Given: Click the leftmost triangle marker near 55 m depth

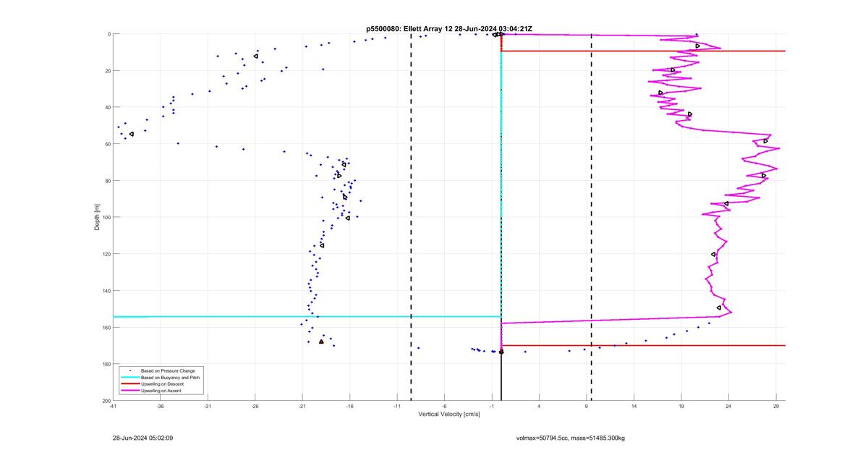Looking at the screenshot, I should pos(131,134).
